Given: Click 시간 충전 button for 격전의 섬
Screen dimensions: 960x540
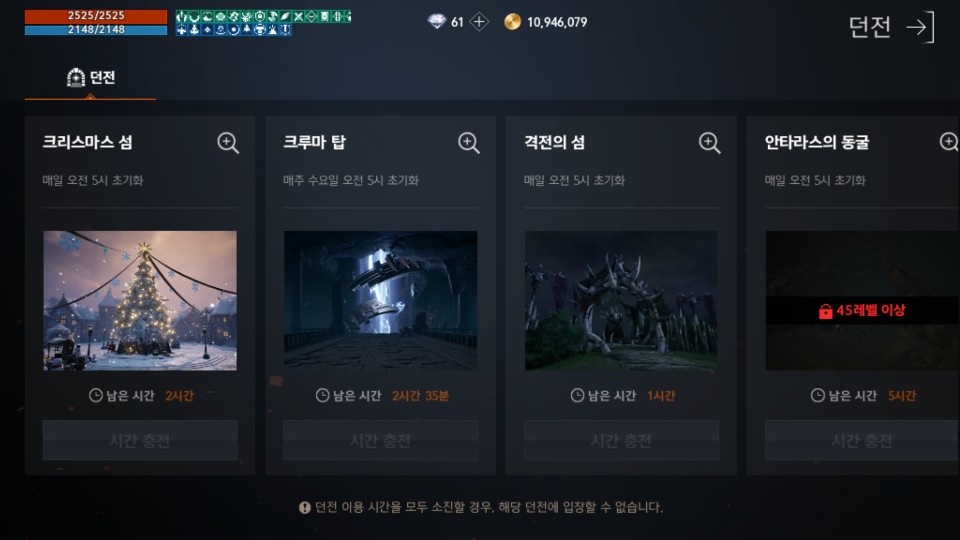Looking at the screenshot, I should pyautogui.click(x=621, y=440).
